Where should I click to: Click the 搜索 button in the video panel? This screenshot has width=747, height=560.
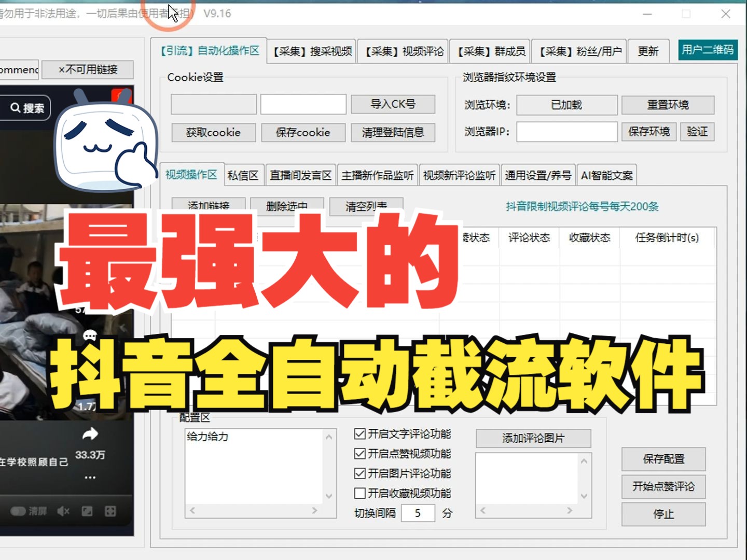[x=25, y=108]
